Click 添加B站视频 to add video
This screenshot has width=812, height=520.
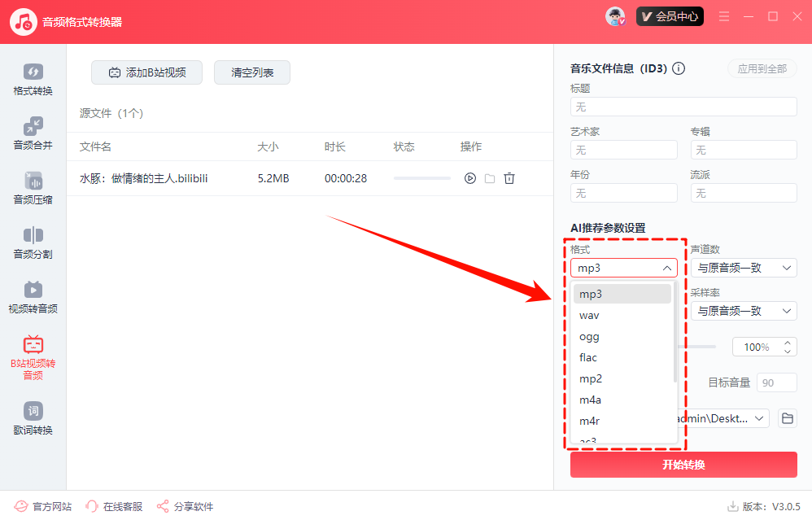(147, 72)
